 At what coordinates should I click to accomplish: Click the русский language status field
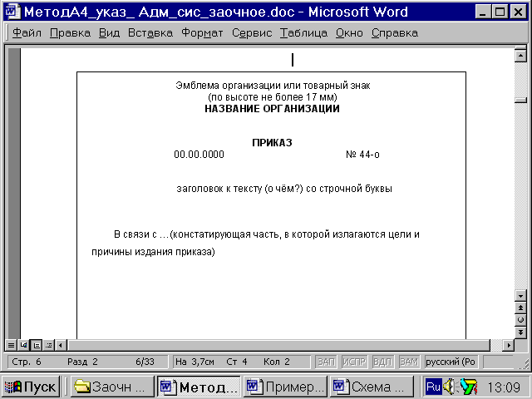tap(451, 362)
